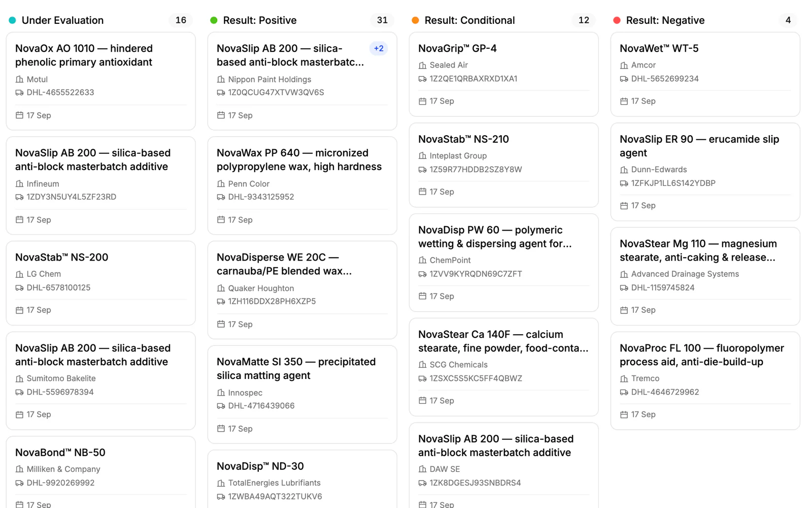
Task: Click the Sumitomo Bakelite customer name
Action: tap(61, 378)
